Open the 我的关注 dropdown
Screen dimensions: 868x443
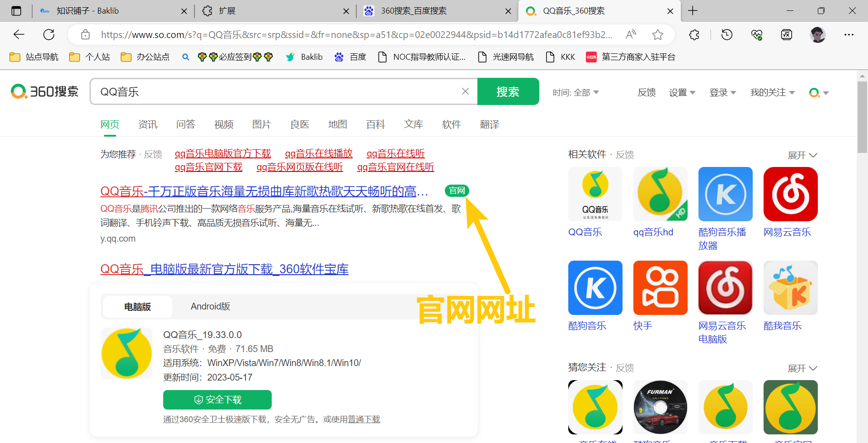tap(772, 92)
